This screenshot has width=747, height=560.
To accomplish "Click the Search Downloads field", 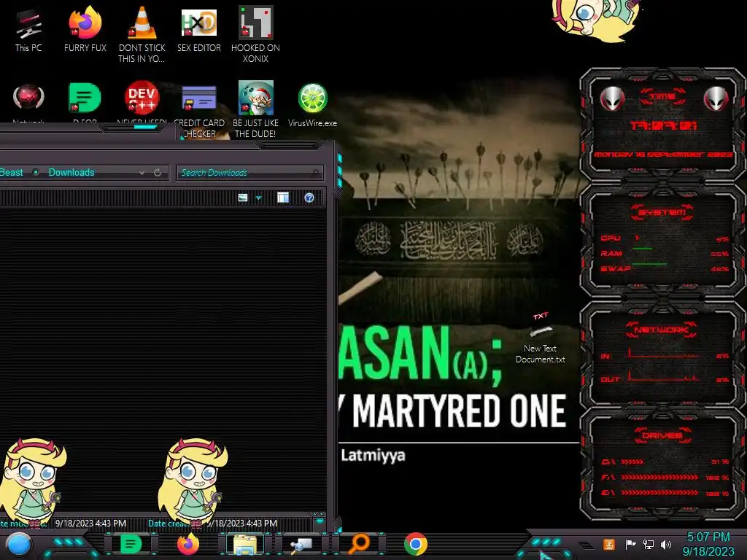I will 249,173.
